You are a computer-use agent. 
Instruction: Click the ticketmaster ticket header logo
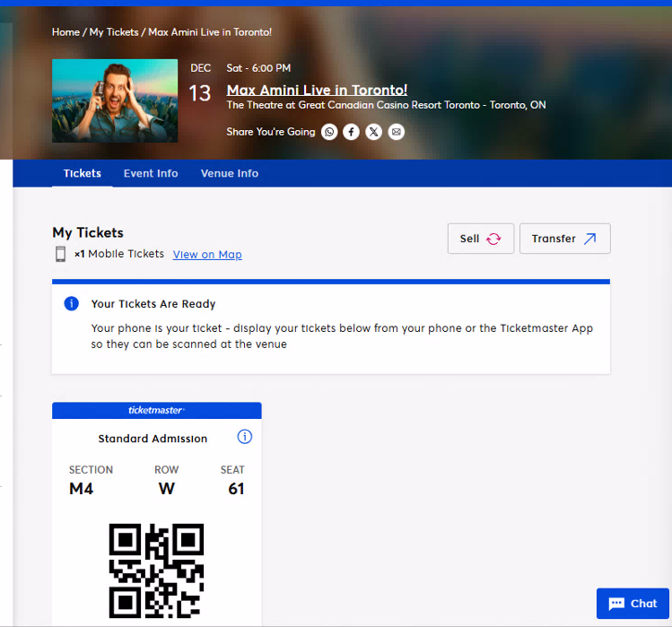(156, 410)
